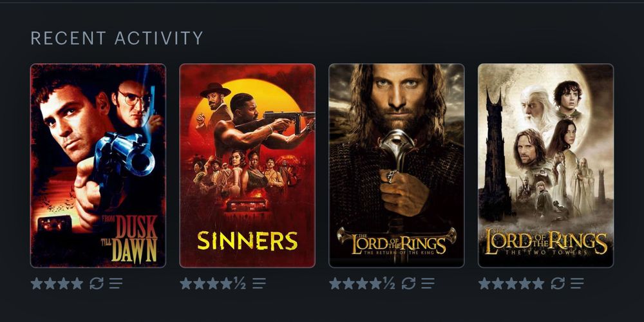Open the review icon under The Two Towers
The image size is (644, 322).
577,283
